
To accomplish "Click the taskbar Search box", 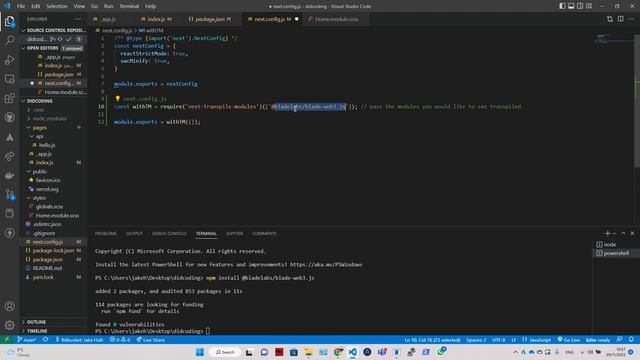I will click(x=224, y=352).
